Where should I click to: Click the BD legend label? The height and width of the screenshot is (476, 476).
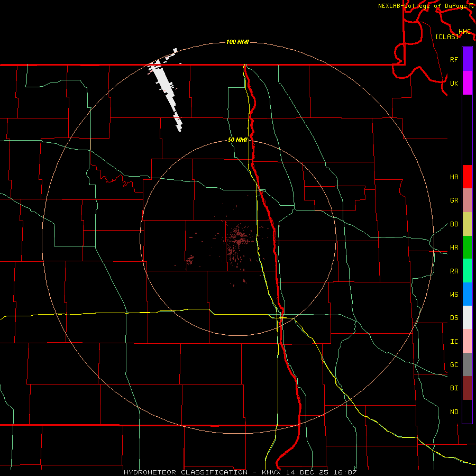(454, 224)
